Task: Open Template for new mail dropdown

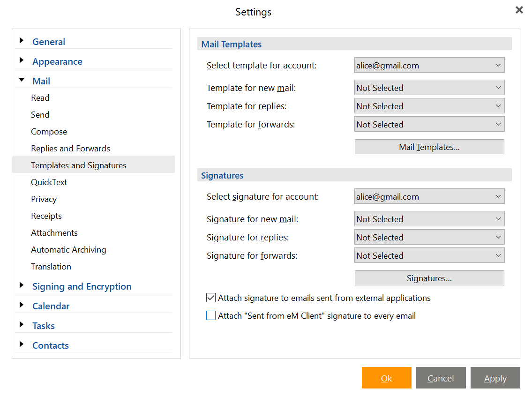Action: (x=429, y=88)
